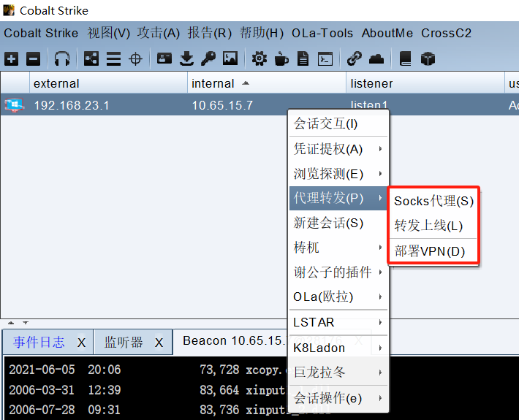Close the 事件日志 tab
The height and width of the screenshot is (420, 519).
81,343
